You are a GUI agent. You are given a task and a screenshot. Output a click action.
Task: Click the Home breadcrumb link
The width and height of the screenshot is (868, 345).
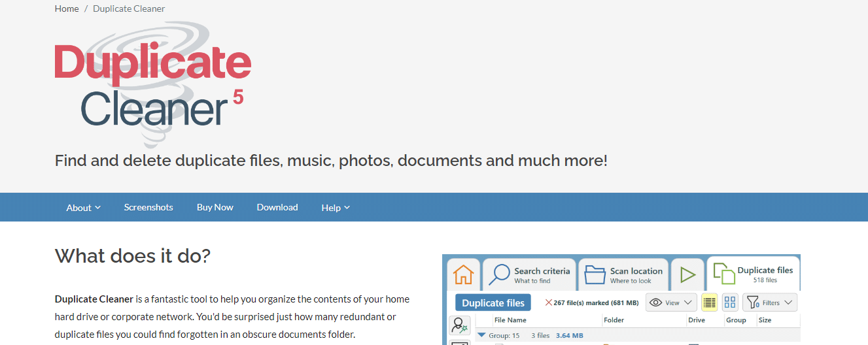[67, 8]
